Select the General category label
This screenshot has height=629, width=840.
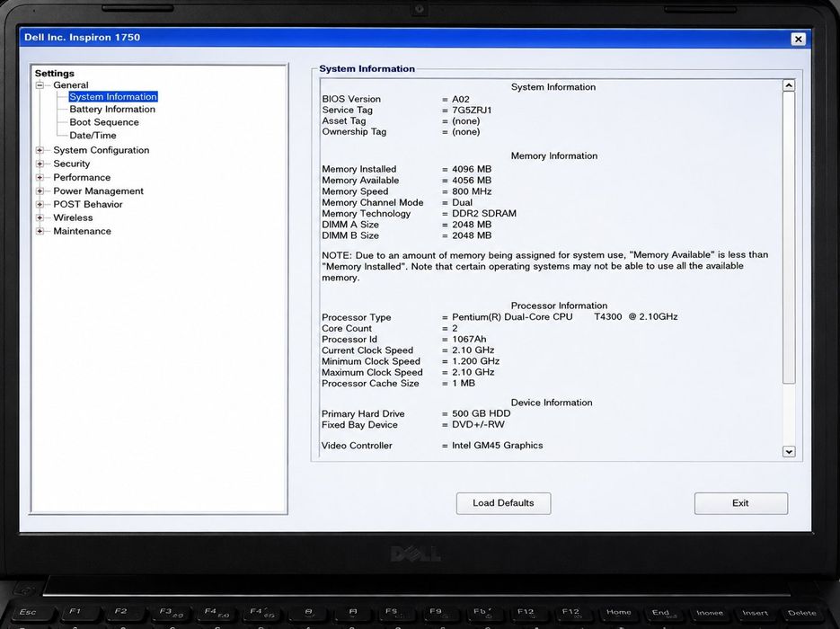[x=71, y=85]
